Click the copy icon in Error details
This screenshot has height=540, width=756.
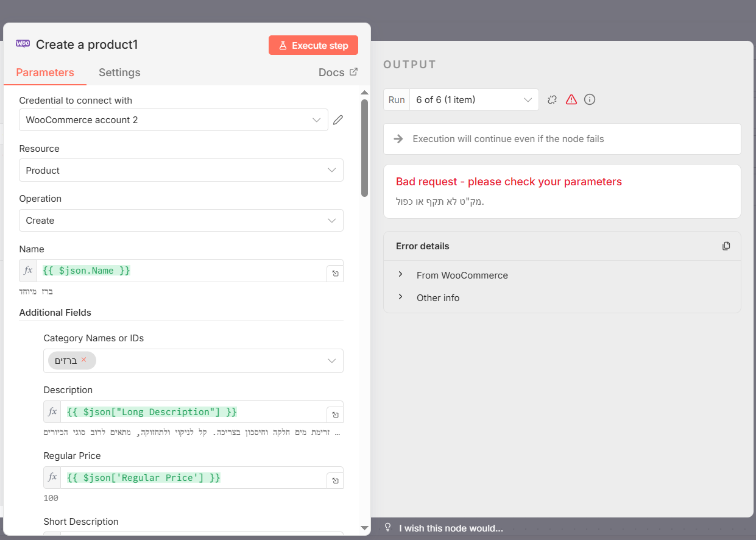click(726, 246)
